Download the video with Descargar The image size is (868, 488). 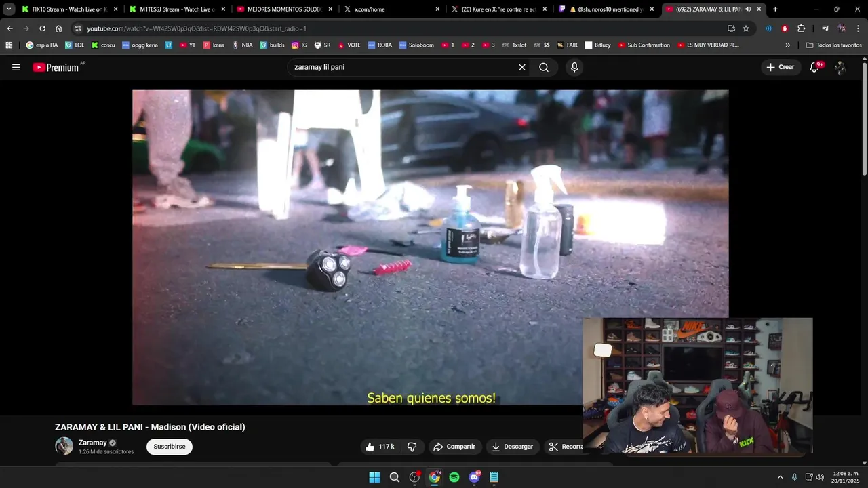pyautogui.click(x=512, y=447)
